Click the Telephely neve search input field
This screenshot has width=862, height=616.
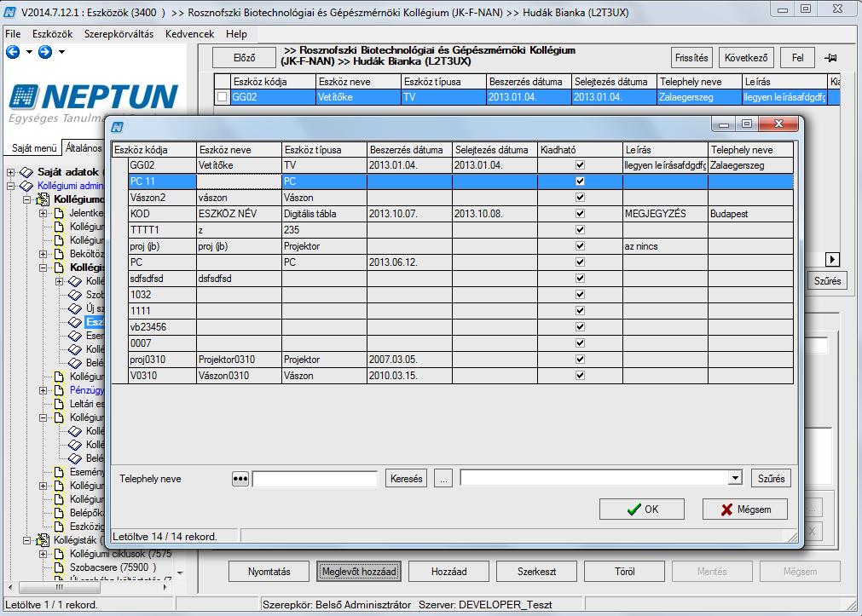tap(315, 479)
